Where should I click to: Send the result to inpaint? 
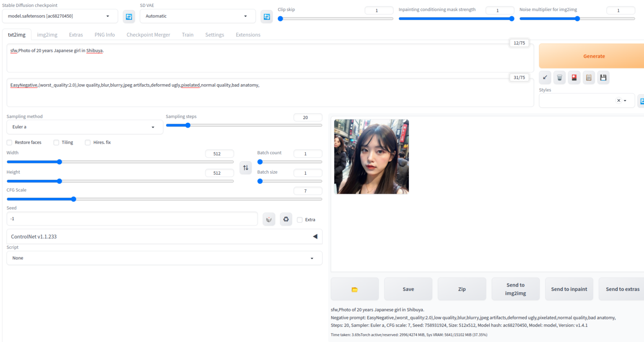(569, 289)
